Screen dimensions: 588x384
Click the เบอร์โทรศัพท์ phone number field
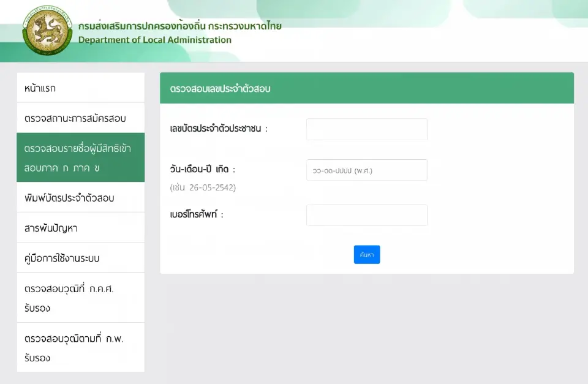coord(366,215)
